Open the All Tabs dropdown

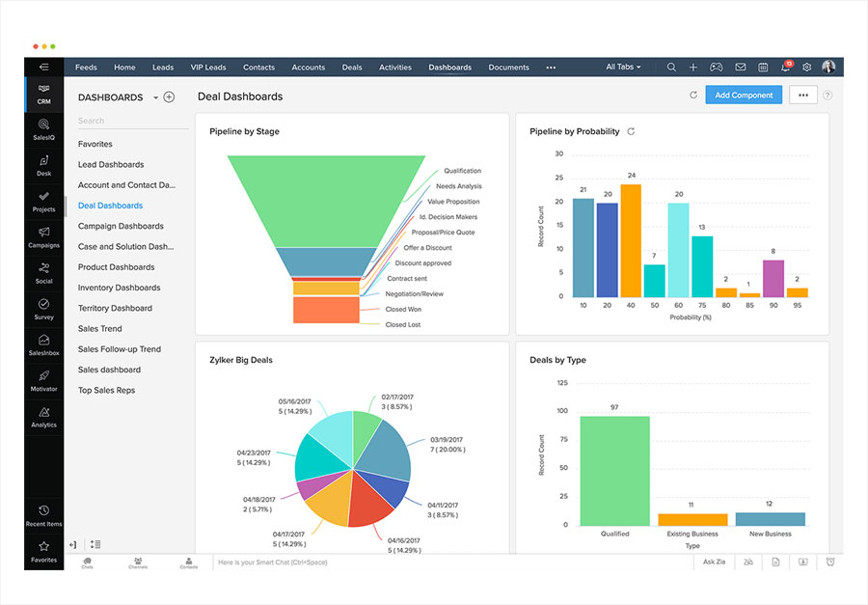point(623,67)
